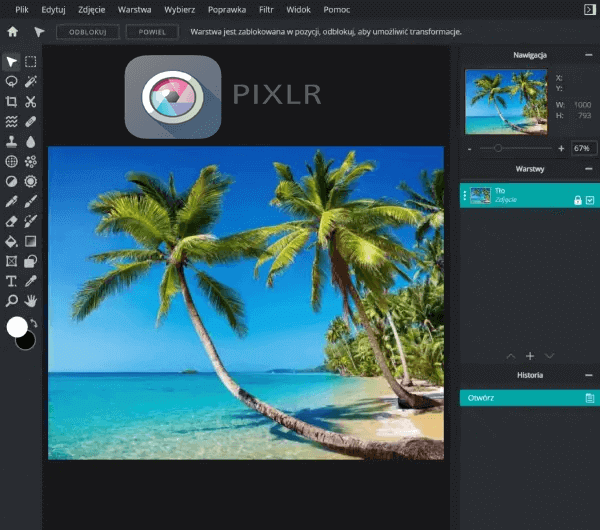Select the Eyedropper color picker tool

click(x=31, y=281)
